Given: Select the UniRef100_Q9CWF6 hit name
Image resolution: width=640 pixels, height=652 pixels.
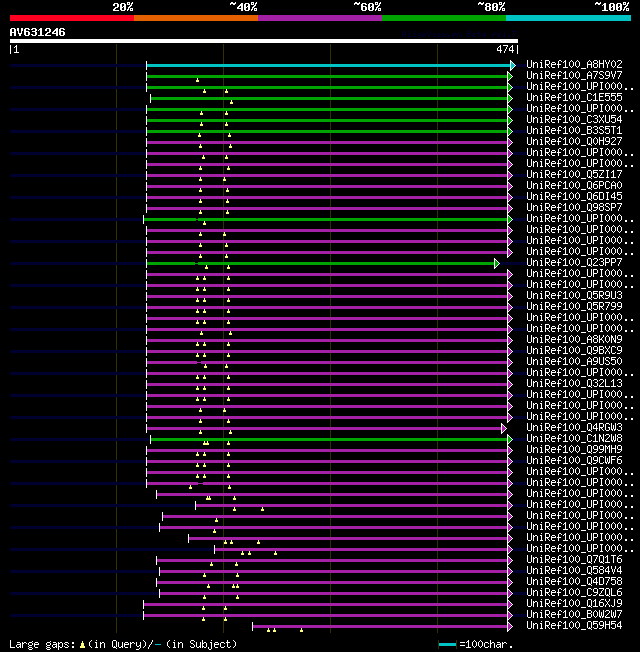Looking at the screenshot, I should tap(574, 460).
